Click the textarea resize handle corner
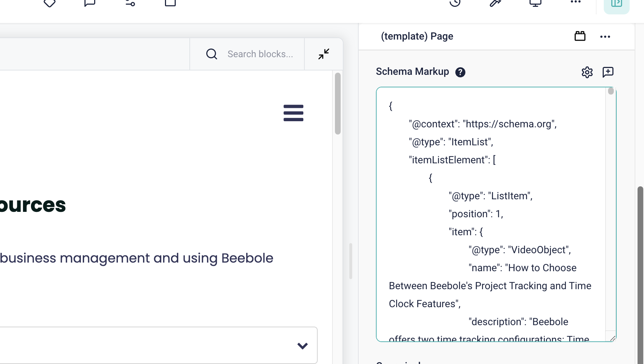The image size is (644, 364). coord(613,338)
